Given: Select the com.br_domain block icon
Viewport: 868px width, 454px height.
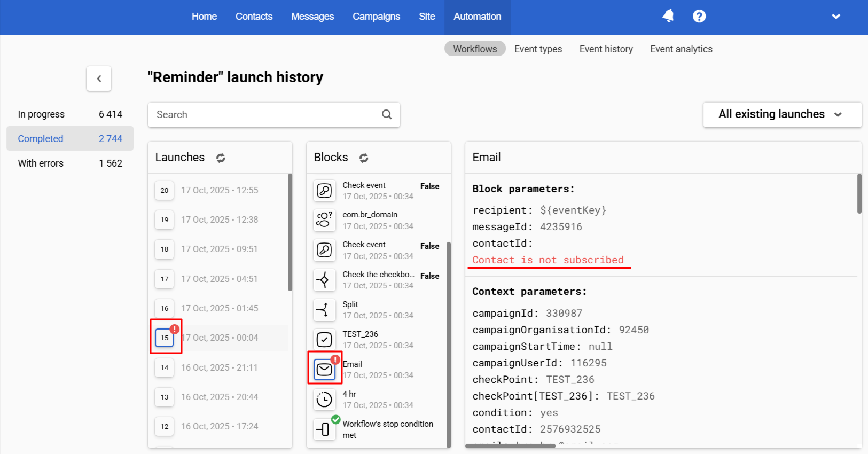Looking at the screenshot, I should click(x=324, y=220).
